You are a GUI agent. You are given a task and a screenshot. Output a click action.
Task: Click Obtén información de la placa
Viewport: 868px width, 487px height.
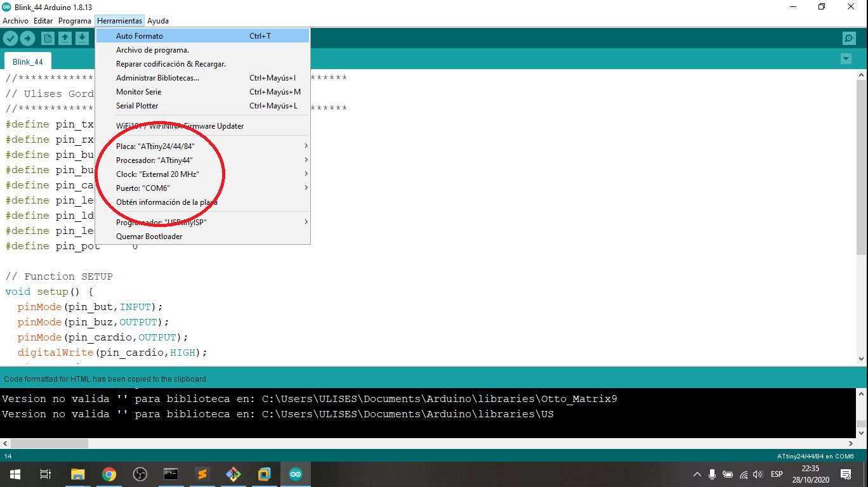click(x=203, y=202)
